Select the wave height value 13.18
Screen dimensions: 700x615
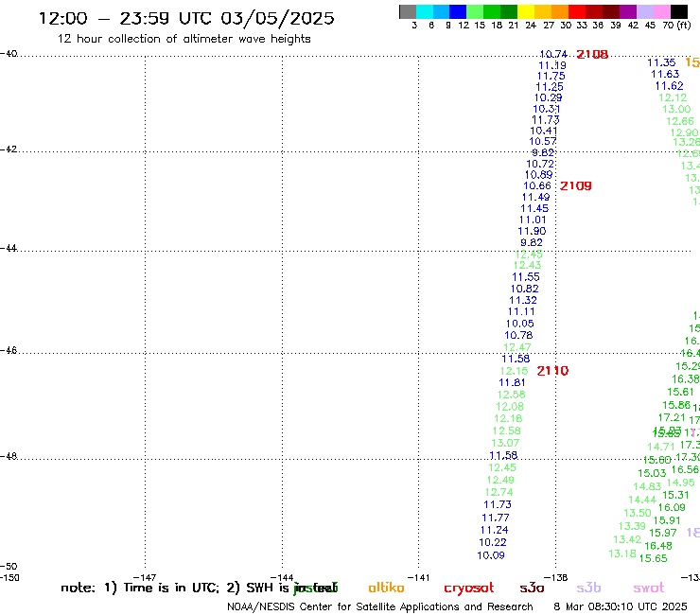pyautogui.click(x=622, y=553)
